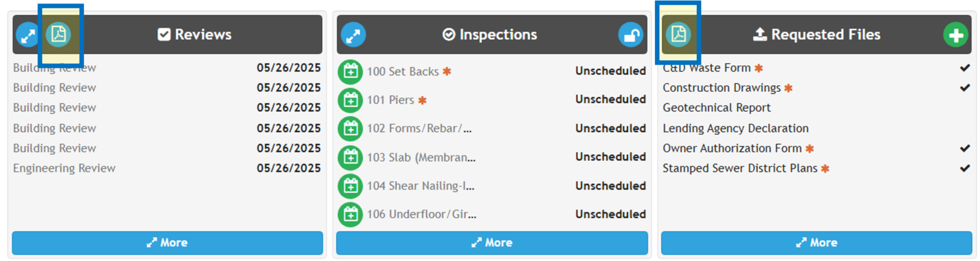Image resolution: width=980 pixels, height=261 pixels.
Task: Open the Reviews PDF export icon
Action: coord(58,35)
